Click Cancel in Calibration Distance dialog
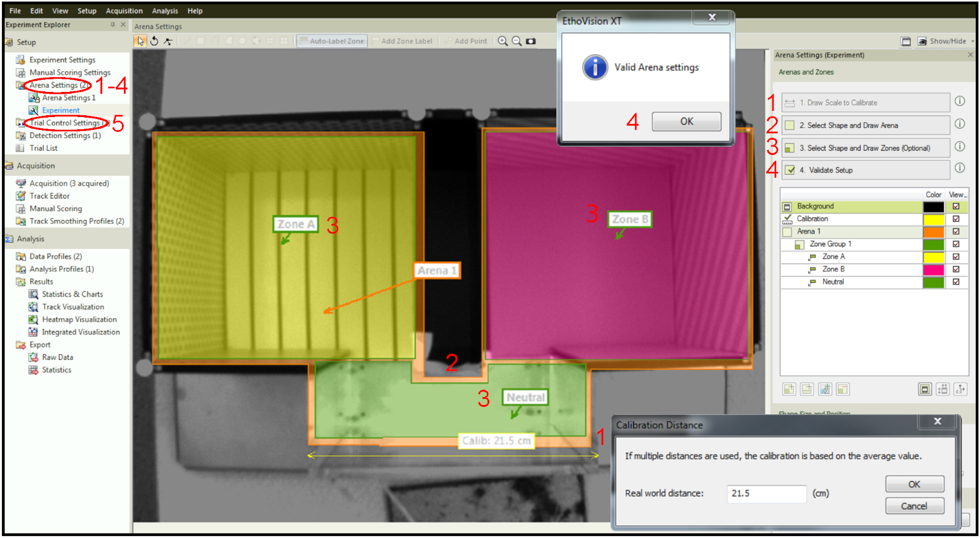The height and width of the screenshot is (538, 980). [914, 506]
